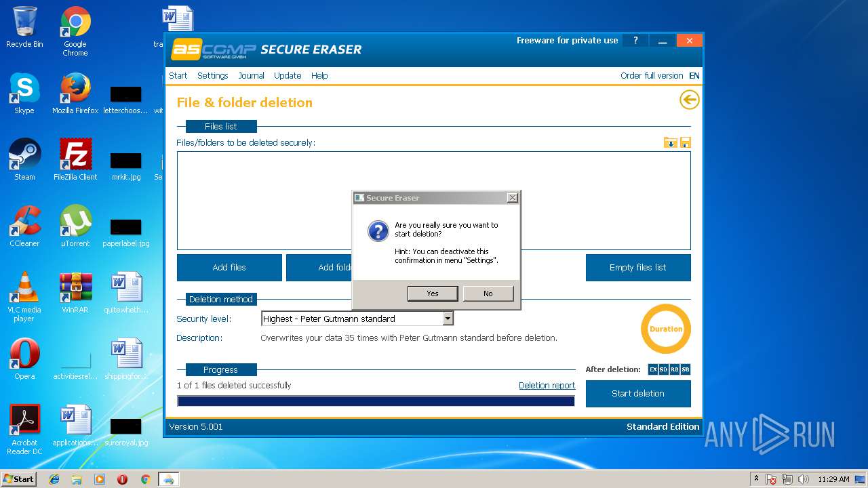Cancel deletion with No button

(x=488, y=293)
